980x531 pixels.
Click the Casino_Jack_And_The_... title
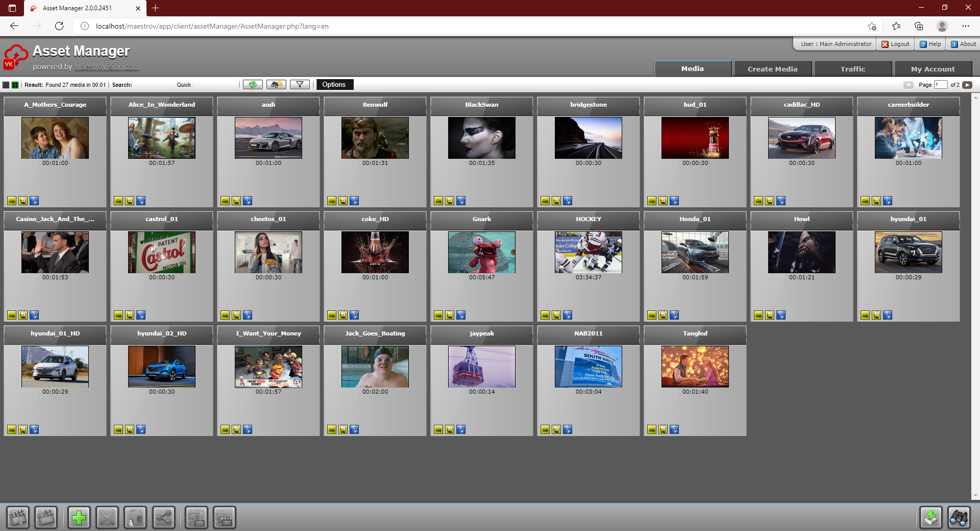coord(55,219)
